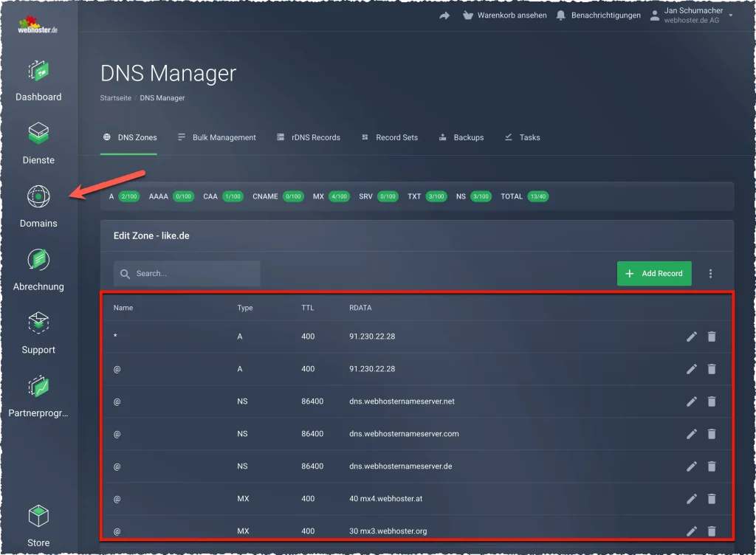Click the shopping cart icon

tap(467, 15)
